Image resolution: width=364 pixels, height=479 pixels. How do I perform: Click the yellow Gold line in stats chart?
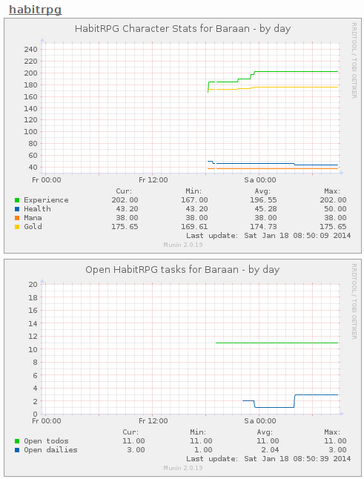point(297,87)
